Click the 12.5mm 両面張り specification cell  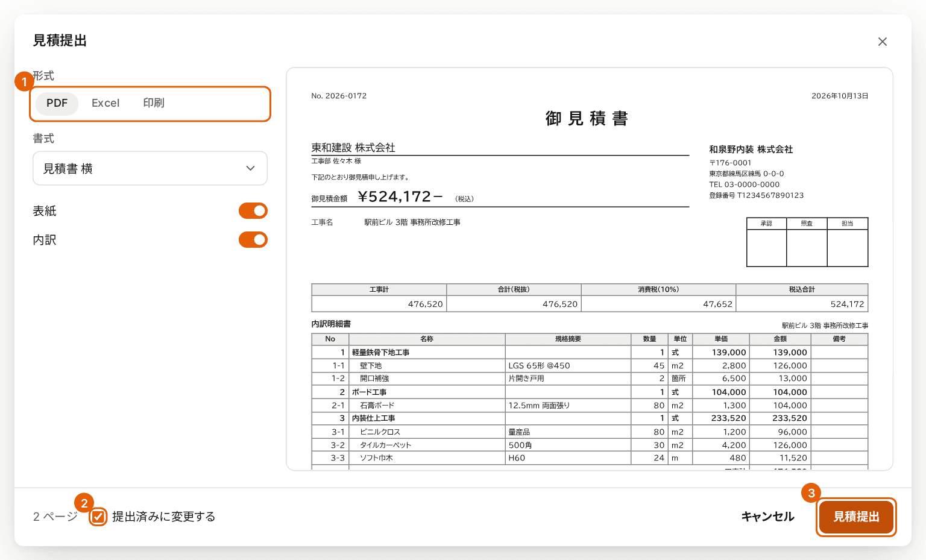[x=568, y=406]
